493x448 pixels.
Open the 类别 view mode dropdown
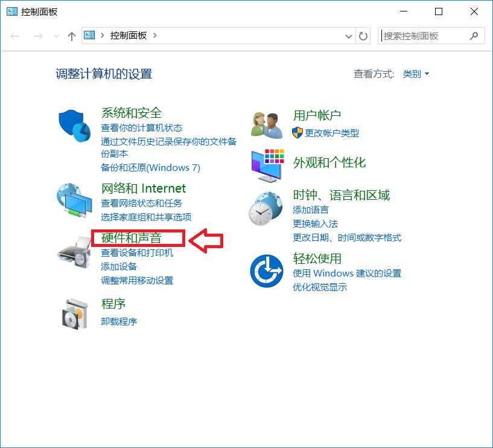pyautogui.click(x=414, y=74)
